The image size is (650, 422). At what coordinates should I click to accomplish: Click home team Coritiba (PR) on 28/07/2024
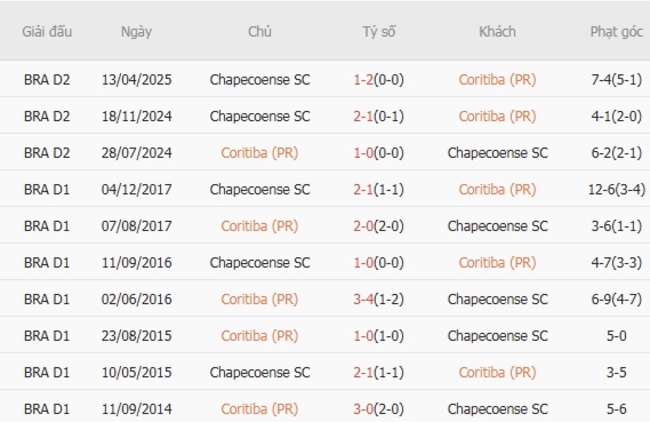(260, 153)
